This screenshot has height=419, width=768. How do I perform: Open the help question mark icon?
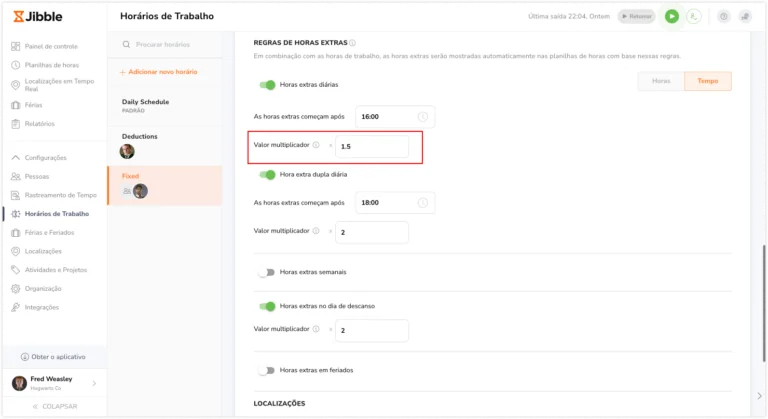pyautogui.click(x=723, y=16)
